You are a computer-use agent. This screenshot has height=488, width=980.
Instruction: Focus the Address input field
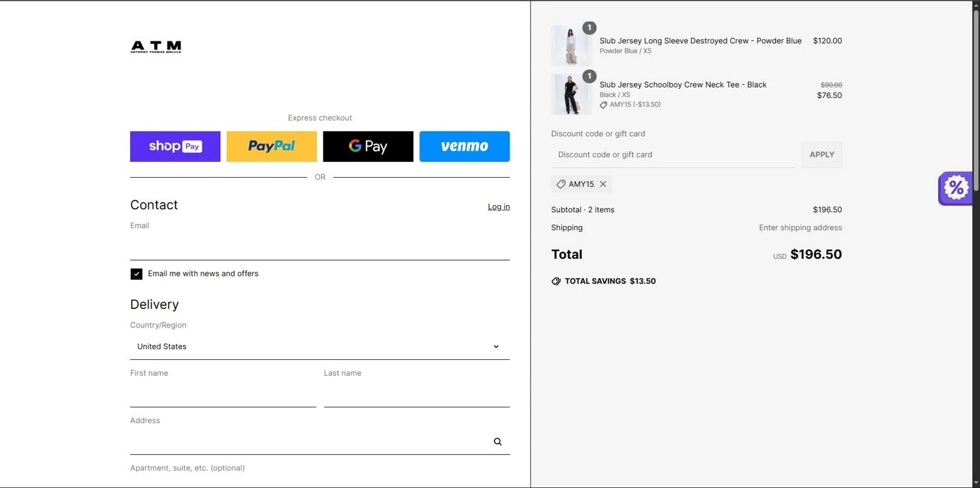coord(310,442)
